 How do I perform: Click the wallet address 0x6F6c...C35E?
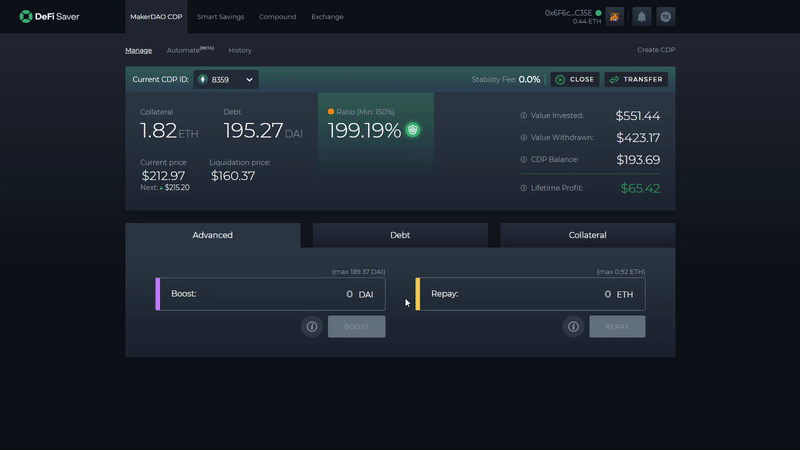click(568, 13)
